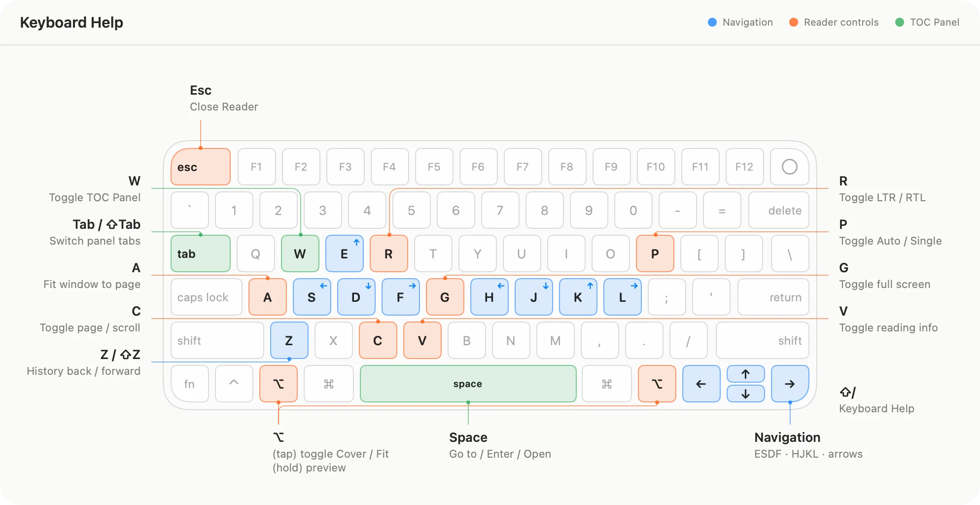Screen dimensions: 980x505
Task: Click the S key with left arrow
Action: coord(312,297)
